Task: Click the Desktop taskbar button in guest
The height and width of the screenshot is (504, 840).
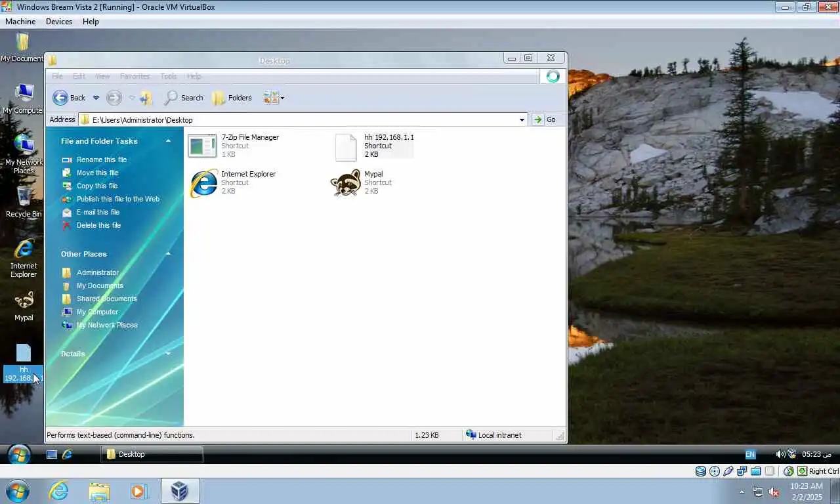Action: tap(152, 454)
